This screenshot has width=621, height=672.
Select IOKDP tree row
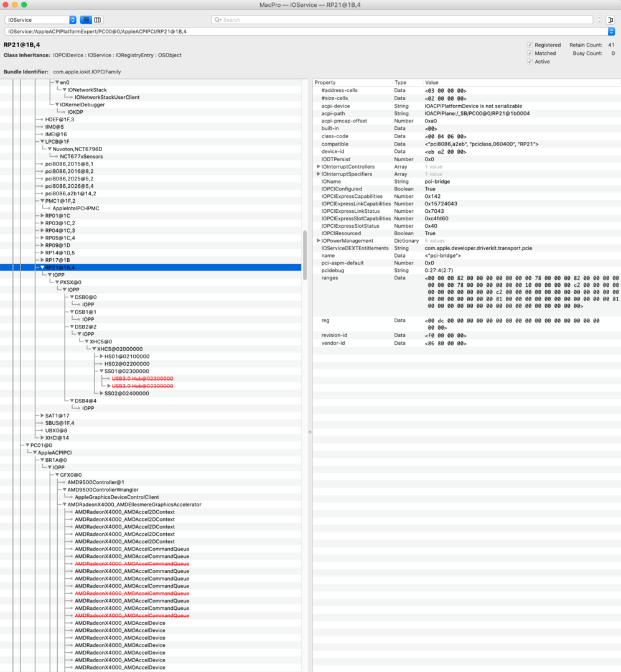75,112
